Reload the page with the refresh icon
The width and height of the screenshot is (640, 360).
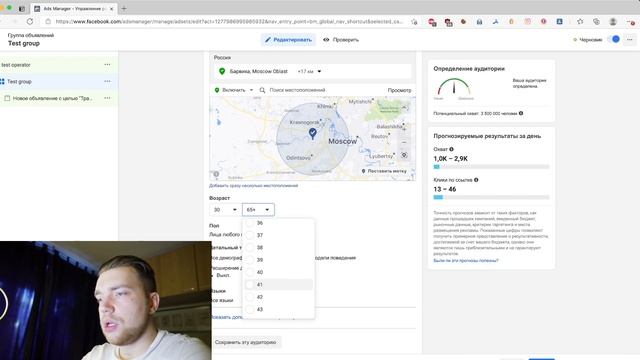(30, 21)
